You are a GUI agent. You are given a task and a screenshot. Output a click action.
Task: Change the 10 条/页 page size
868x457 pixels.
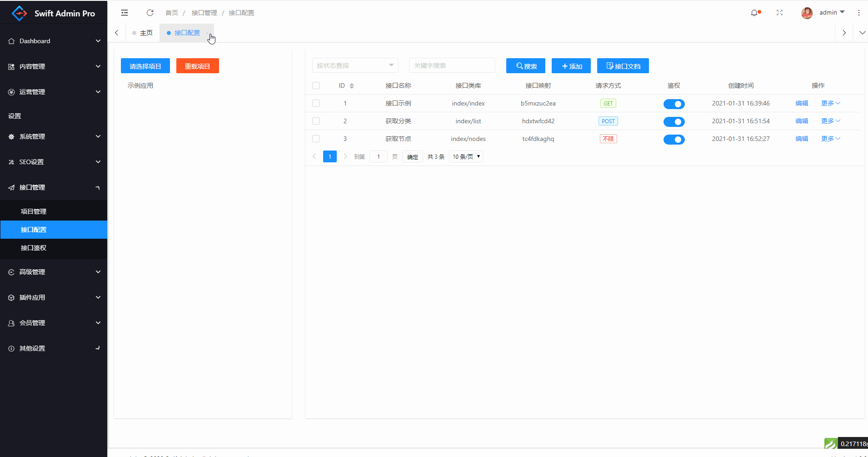pos(466,157)
